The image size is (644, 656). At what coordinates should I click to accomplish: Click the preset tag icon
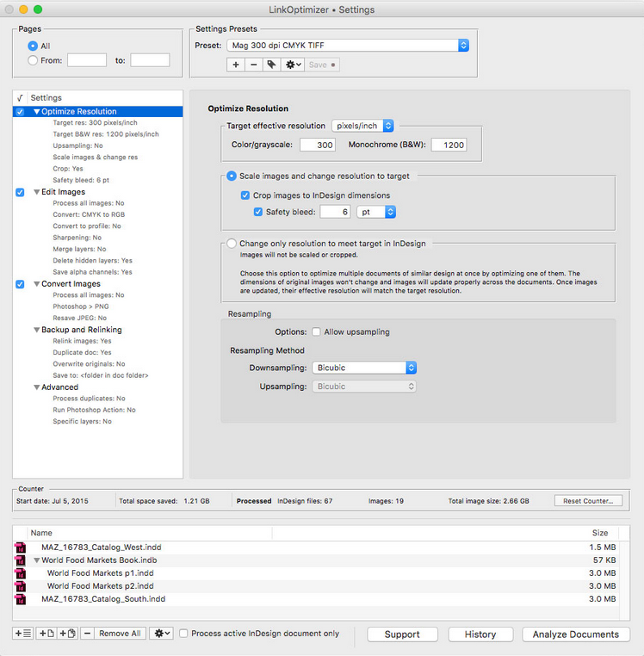tap(271, 65)
